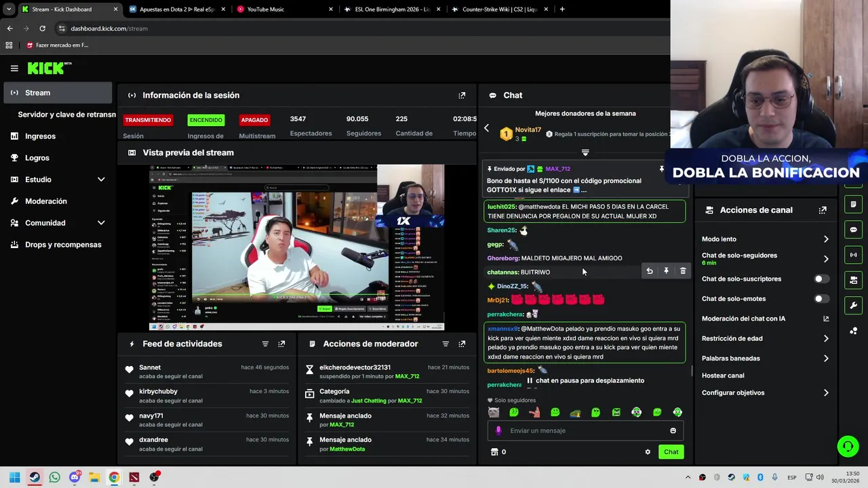868x488 pixels.
Task: Go back with the chat donors arrow
Action: click(486, 128)
